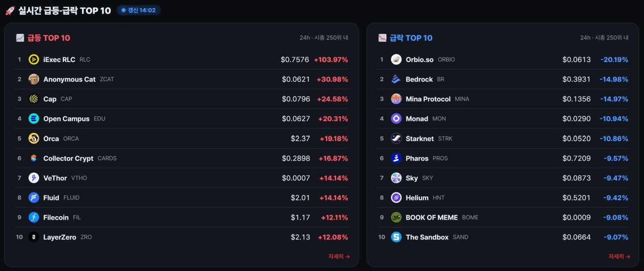644x271 pixels.
Task: Click the blue losers TOP 10 heading
Action: (411, 38)
